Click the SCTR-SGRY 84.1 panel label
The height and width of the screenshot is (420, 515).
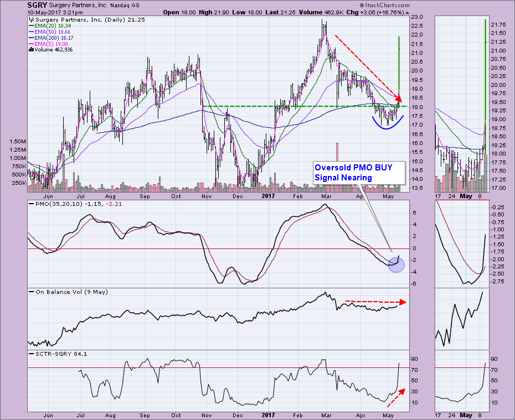[61, 353]
